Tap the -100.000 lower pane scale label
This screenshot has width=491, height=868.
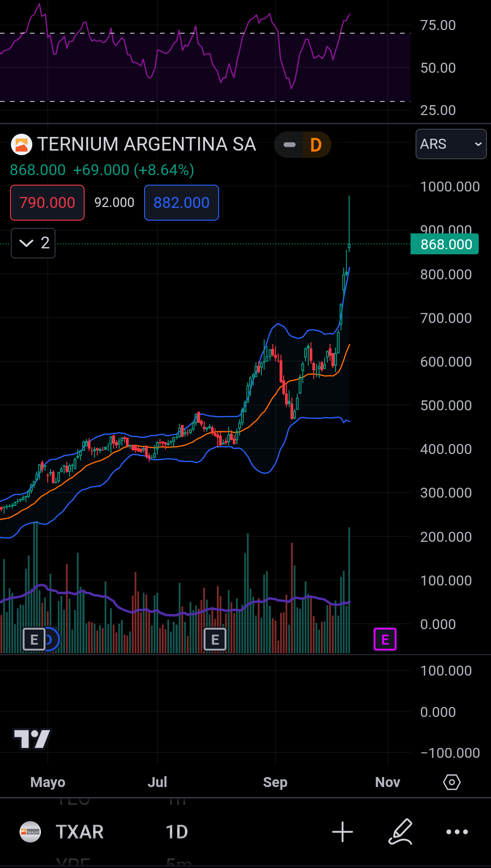pos(450,753)
